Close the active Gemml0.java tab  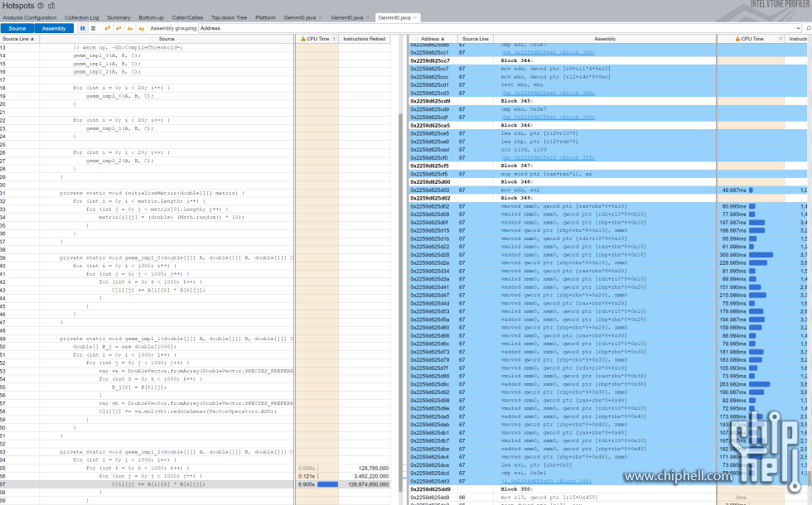pyautogui.click(x=415, y=17)
